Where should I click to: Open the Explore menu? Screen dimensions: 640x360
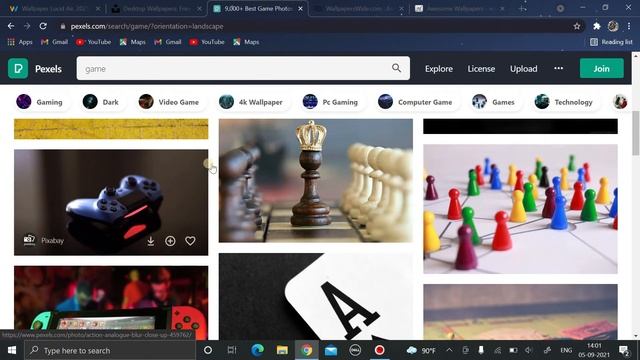pos(439,69)
